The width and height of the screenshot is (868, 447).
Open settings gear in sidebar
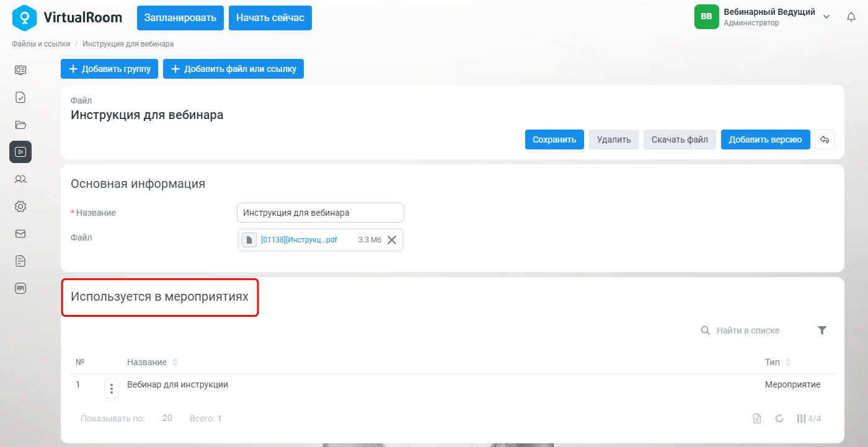20,206
